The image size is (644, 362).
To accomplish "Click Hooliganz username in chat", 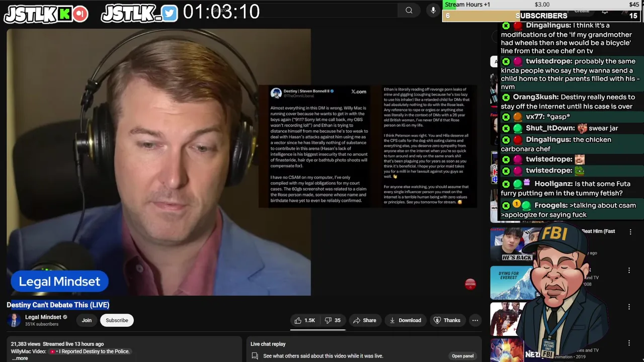I will pos(552,184).
